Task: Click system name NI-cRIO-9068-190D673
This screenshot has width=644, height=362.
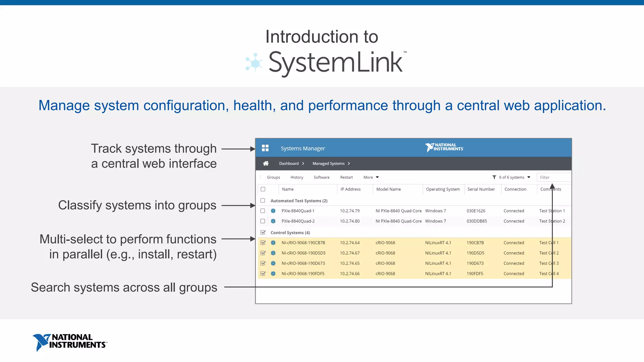Action: 303,263
